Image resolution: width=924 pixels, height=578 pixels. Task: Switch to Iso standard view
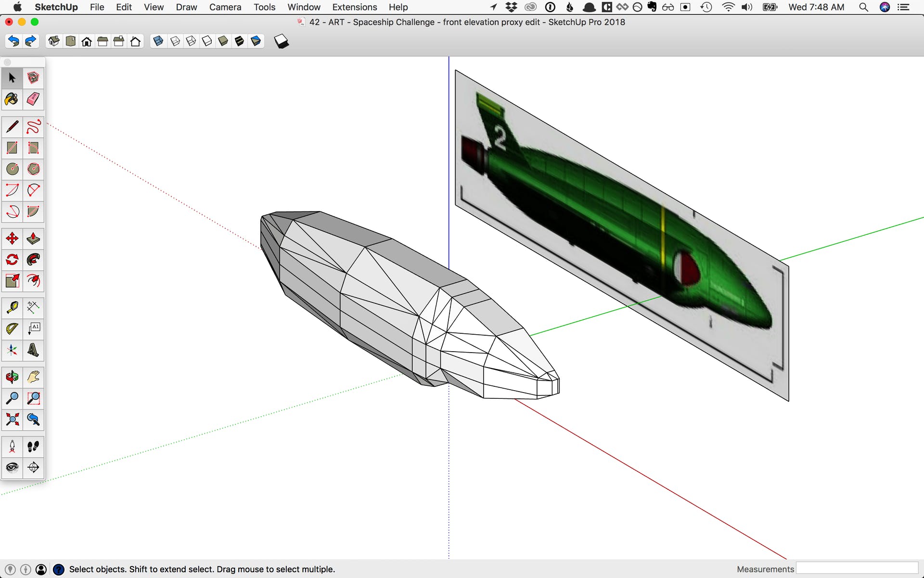pos(54,41)
